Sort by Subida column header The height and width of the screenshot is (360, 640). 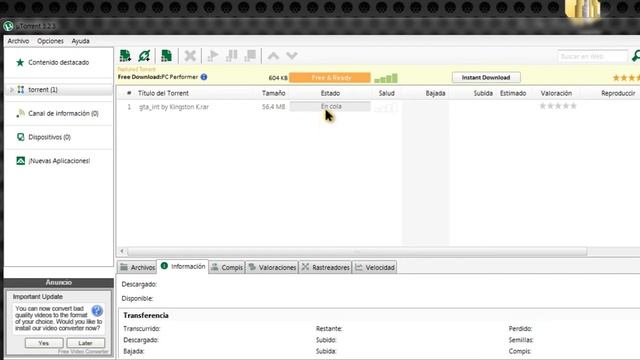(x=483, y=93)
